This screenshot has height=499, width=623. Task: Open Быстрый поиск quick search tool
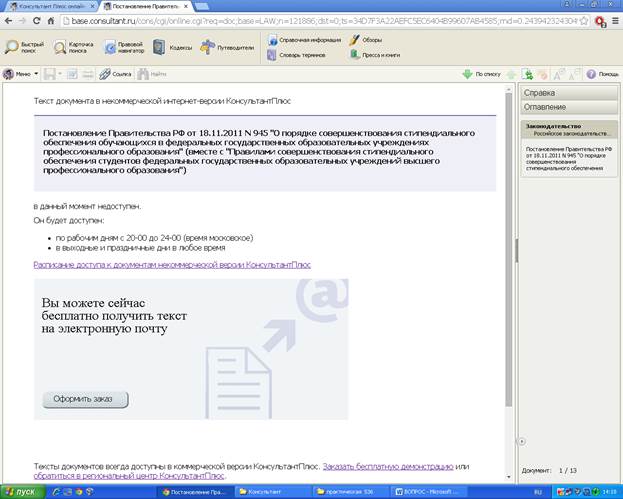click(24, 47)
